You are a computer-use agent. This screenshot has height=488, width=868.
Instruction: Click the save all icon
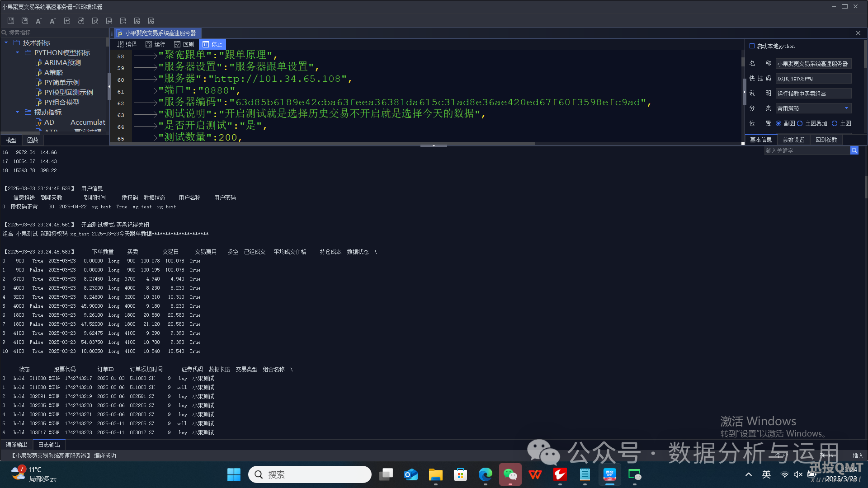click(x=25, y=21)
